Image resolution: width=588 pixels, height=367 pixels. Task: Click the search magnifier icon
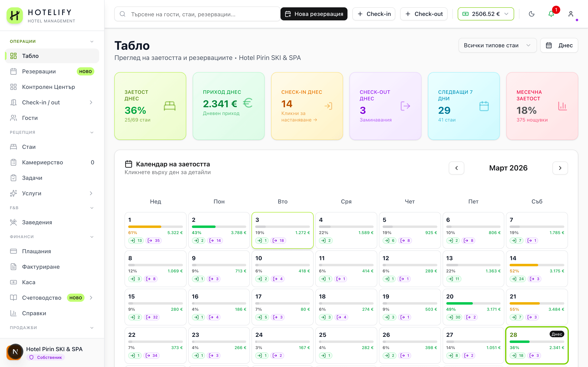click(122, 14)
